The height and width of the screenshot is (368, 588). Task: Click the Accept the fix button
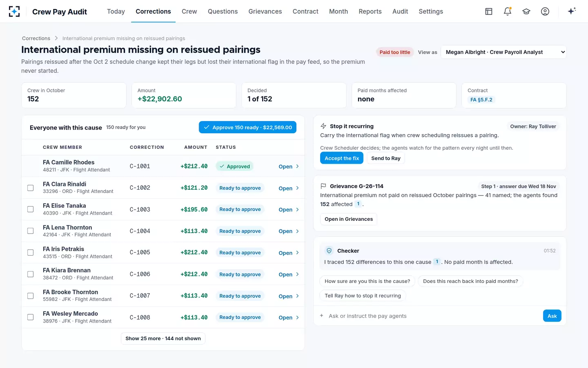pos(342,158)
